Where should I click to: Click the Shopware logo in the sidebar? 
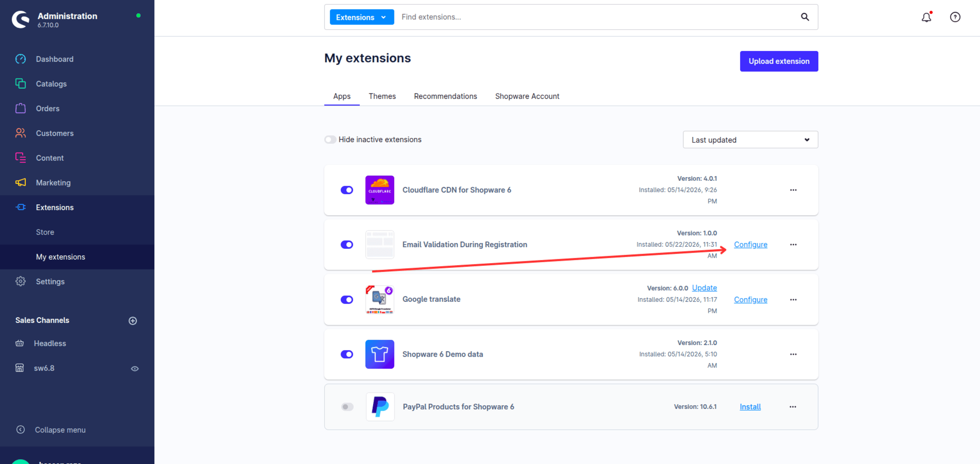pos(21,19)
